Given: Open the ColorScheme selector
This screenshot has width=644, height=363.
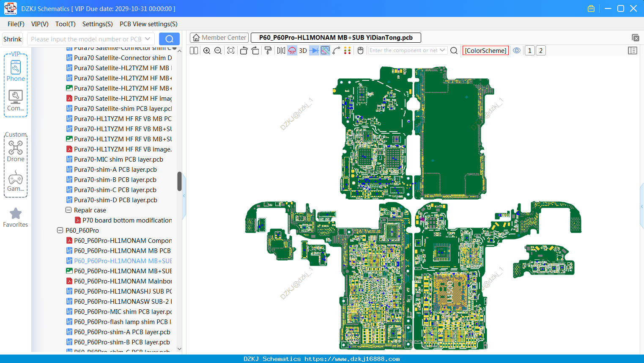Looking at the screenshot, I should (x=485, y=51).
